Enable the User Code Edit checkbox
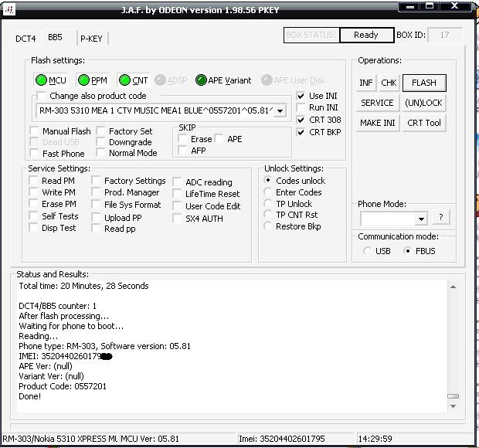479x448 pixels. (177, 205)
